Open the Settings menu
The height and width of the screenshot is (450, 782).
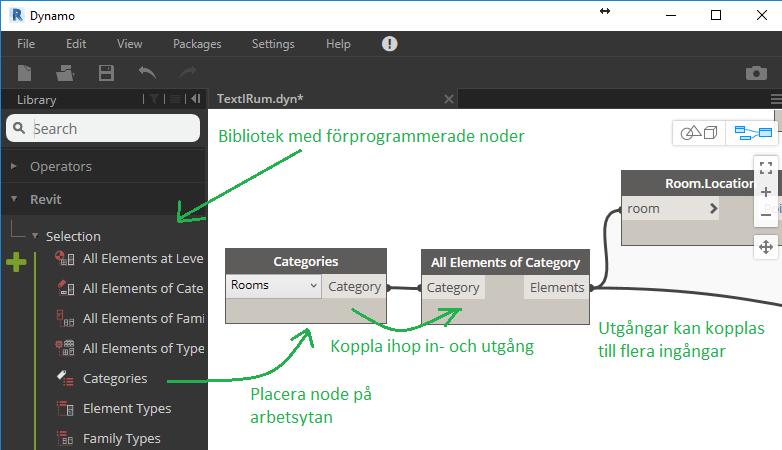[x=273, y=44]
